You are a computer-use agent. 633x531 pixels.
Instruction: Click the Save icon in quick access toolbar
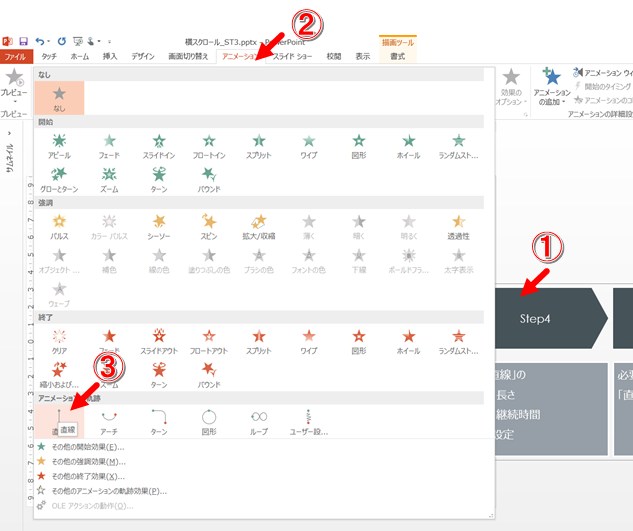(23, 41)
